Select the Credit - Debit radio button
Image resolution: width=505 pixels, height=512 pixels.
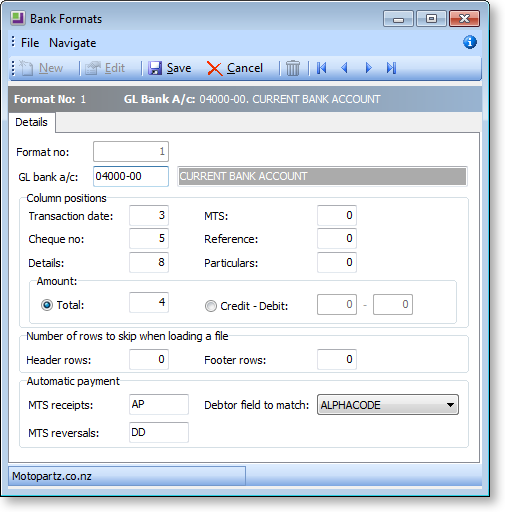point(211,306)
